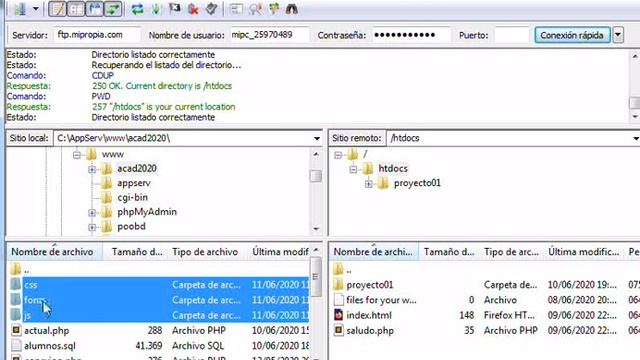This screenshot has width=640, height=360.
Task: Search remote files binoculars icon
Action: 291,9
